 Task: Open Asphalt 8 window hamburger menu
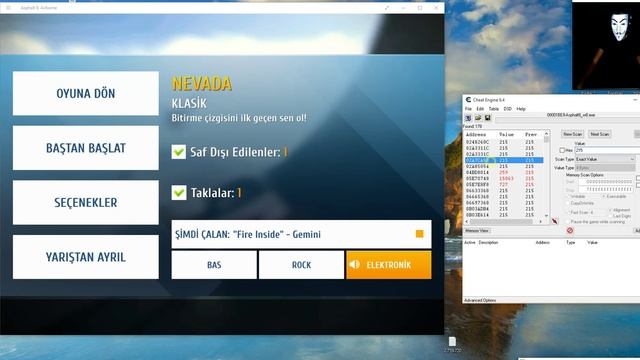pyautogui.click(x=8, y=8)
